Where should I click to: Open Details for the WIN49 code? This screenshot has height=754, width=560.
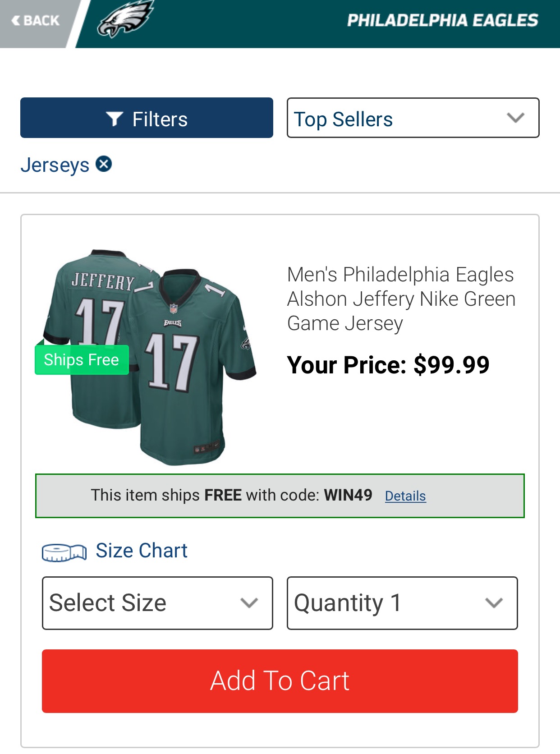click(405, 496)
